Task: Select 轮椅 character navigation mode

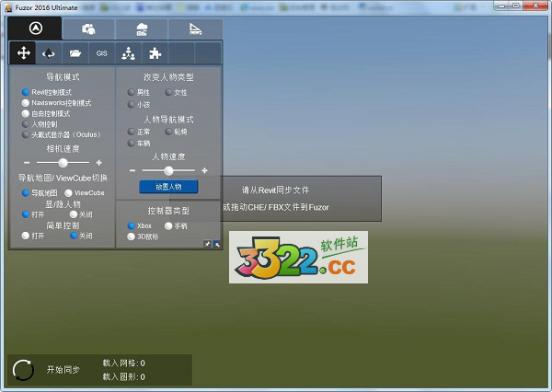Action: pos(176,132)
